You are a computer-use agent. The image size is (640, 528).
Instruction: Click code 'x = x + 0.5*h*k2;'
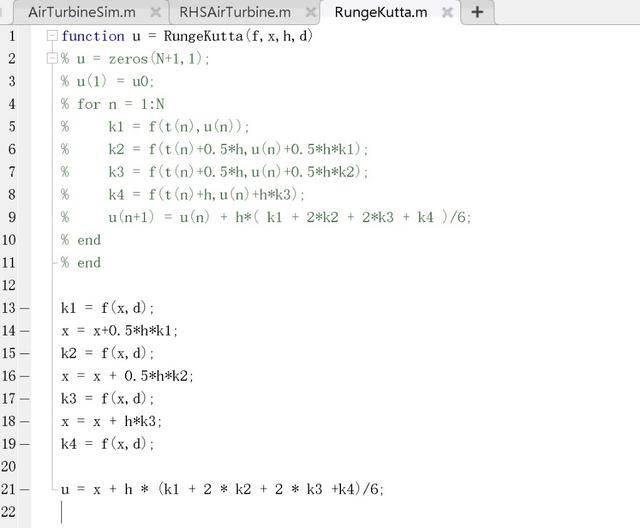pyautogui.click(x=127, y=376)
